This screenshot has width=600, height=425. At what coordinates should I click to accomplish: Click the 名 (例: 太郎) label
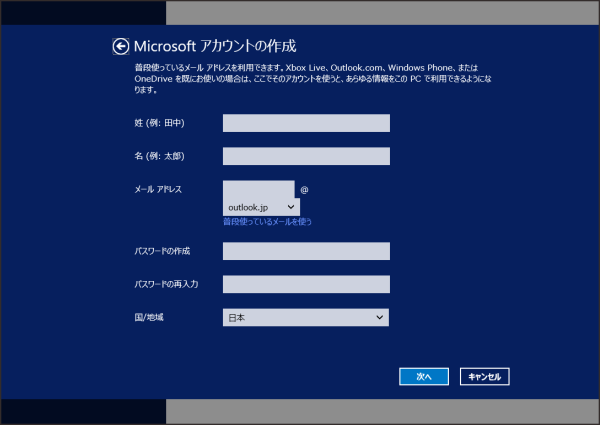point(160,156)
